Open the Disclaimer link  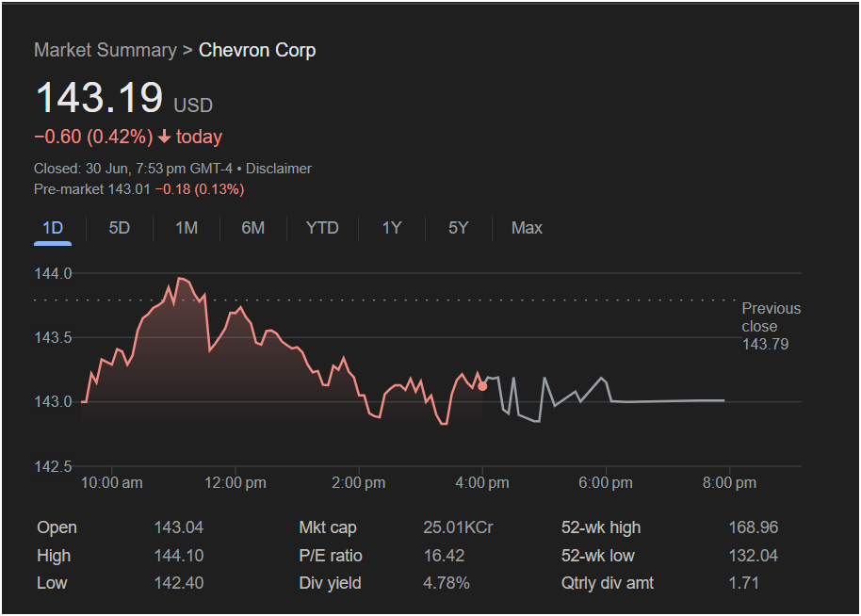click(279, 169)
